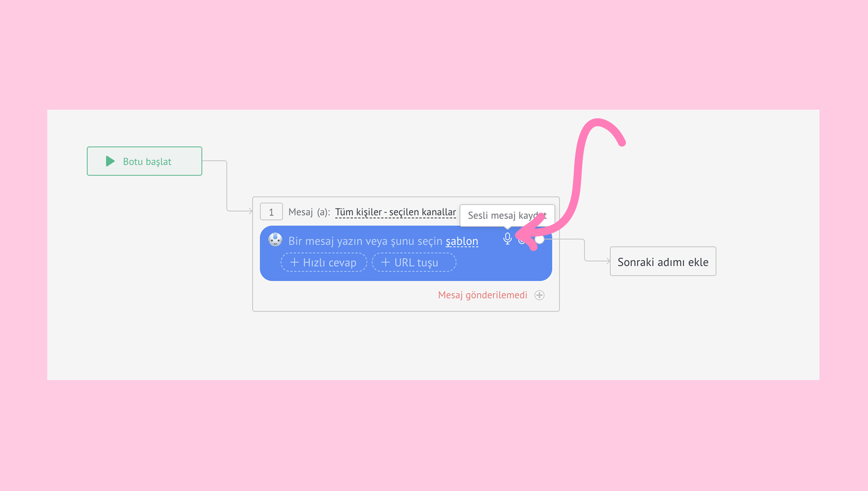Viewport: 868px width, 491px height.
Task: Click connector line from Botu başlat
Action: pos(227,186)
